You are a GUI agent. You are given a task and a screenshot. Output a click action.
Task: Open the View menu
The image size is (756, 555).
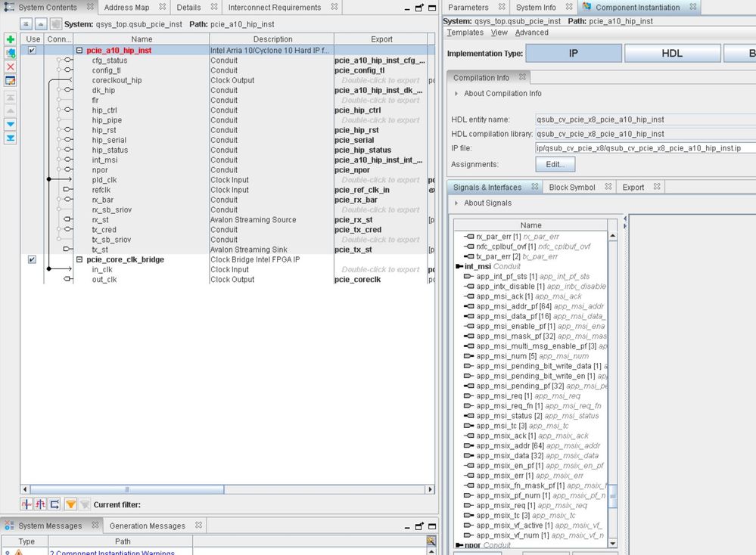coord(499,33)
